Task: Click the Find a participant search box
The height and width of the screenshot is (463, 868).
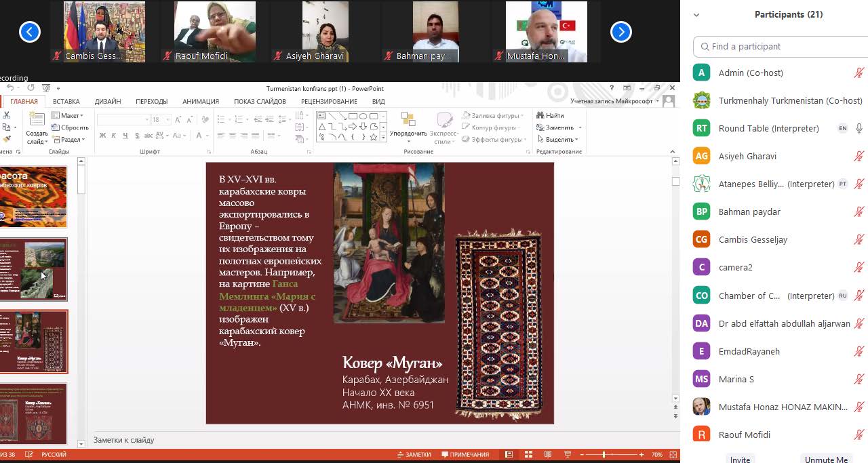Action: [x=781, y=46]
